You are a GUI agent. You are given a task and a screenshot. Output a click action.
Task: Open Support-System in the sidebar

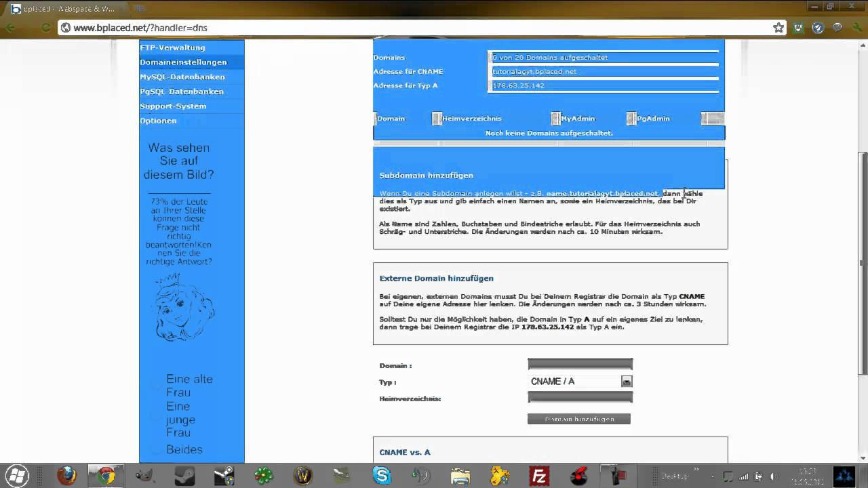[x=173, y=106]
